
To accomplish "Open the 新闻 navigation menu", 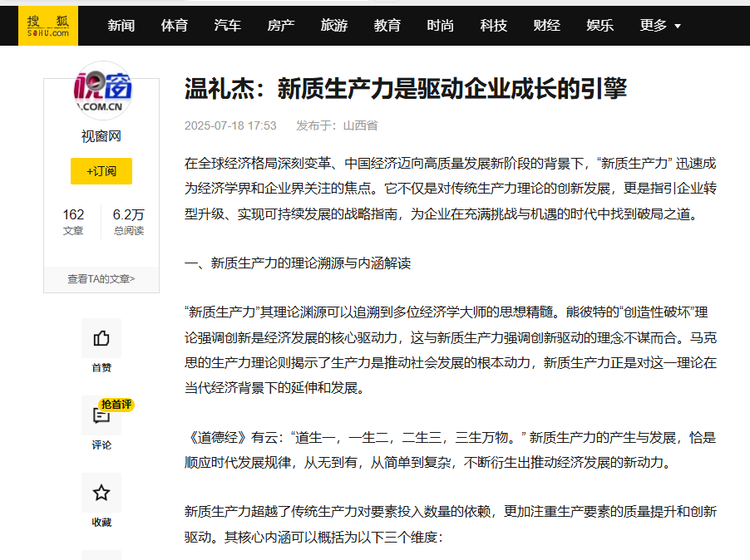I will pyautogui.click(x=121, y=25).
